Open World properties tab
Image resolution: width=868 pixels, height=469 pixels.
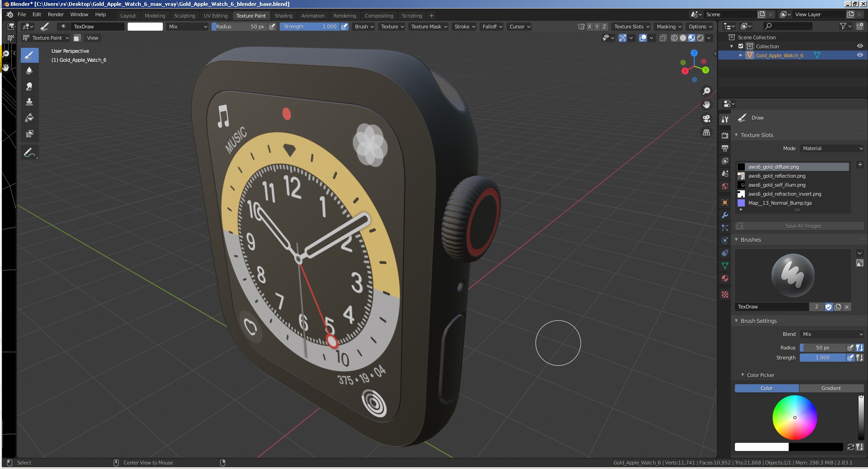tap(725, 186)
